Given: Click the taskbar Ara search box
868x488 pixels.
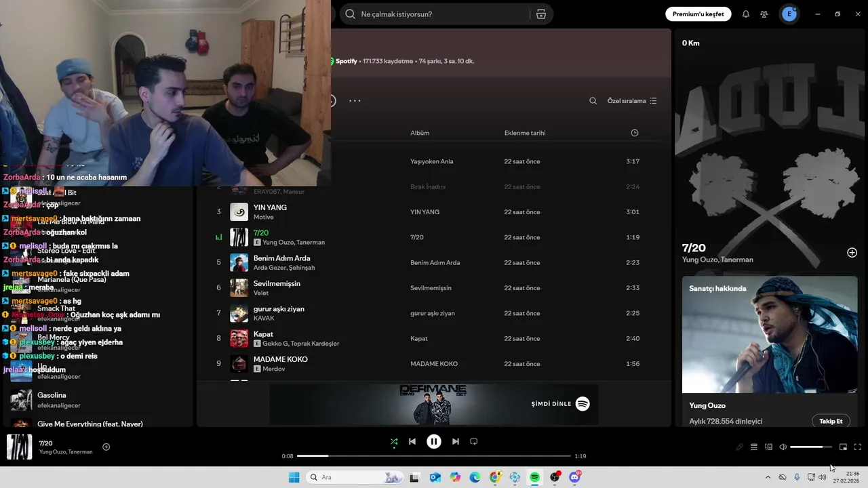Looking at the screenshot, I should 355,477.
